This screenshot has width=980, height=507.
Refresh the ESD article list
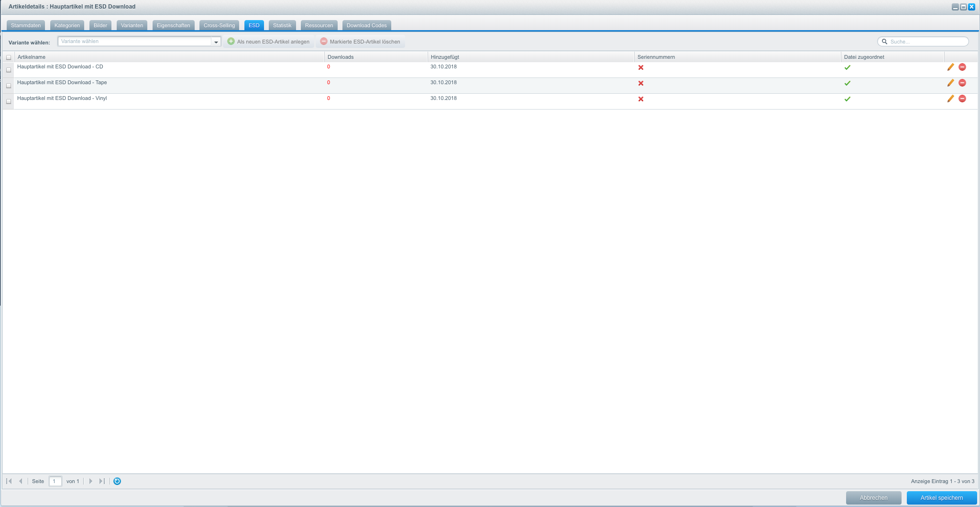click(117, 481)
